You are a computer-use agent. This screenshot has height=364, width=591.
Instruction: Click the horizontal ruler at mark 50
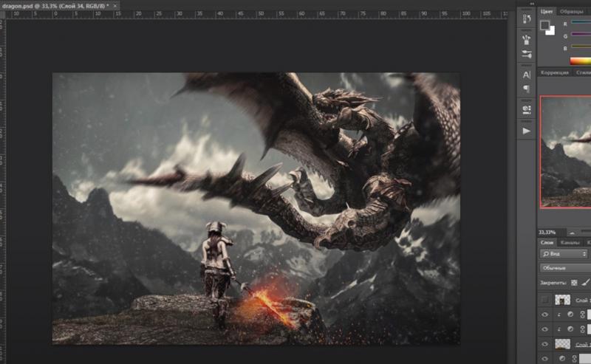point(261,14)
